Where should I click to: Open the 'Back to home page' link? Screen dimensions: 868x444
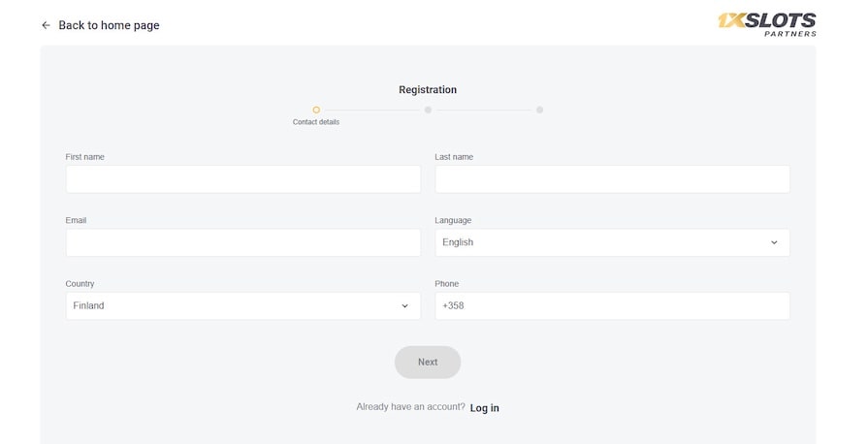[x=109, y=25]
